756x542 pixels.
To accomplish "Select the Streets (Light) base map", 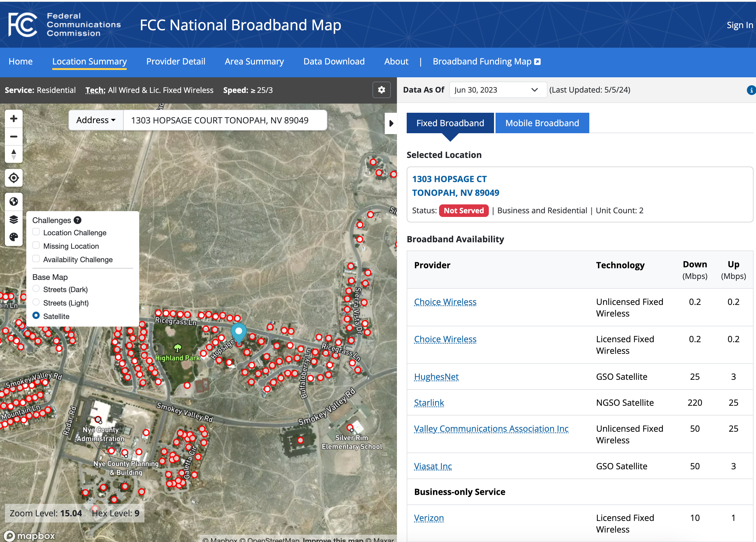I will coord(36,302).
